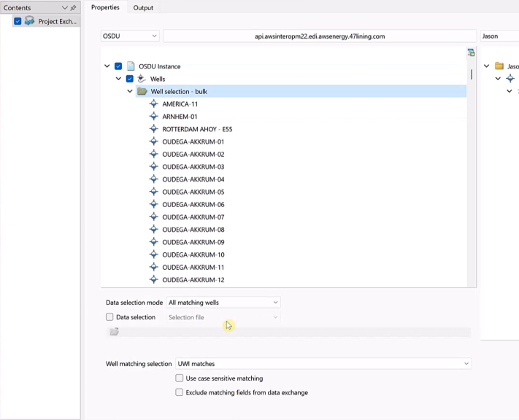Viewport: 519px width, 420px height.
Task: Click the ROTTERDAM AHOY - E55 well icon
Action: (x=153, y=129)
